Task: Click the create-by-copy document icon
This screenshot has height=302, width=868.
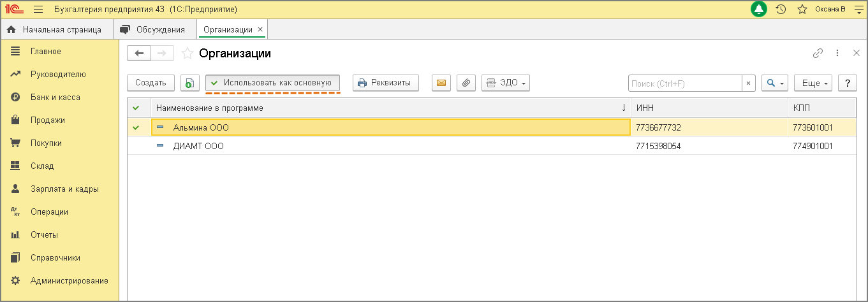Action: coord(190,83)
